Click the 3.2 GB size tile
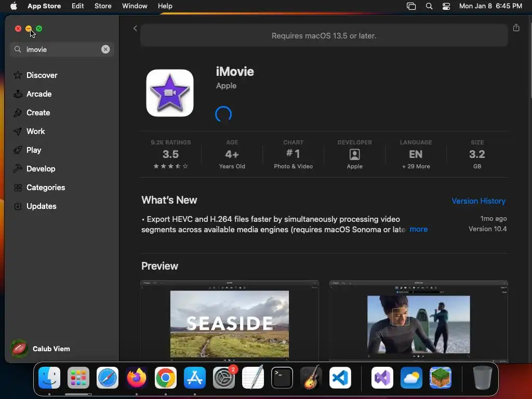 pos(477,154)
